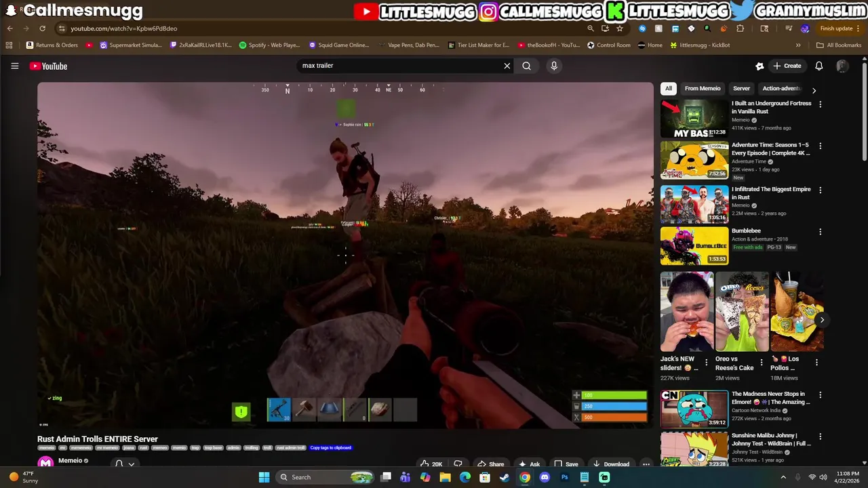
Task: Clear the 'max trailer' search text
Action: [x=507, y=66]
